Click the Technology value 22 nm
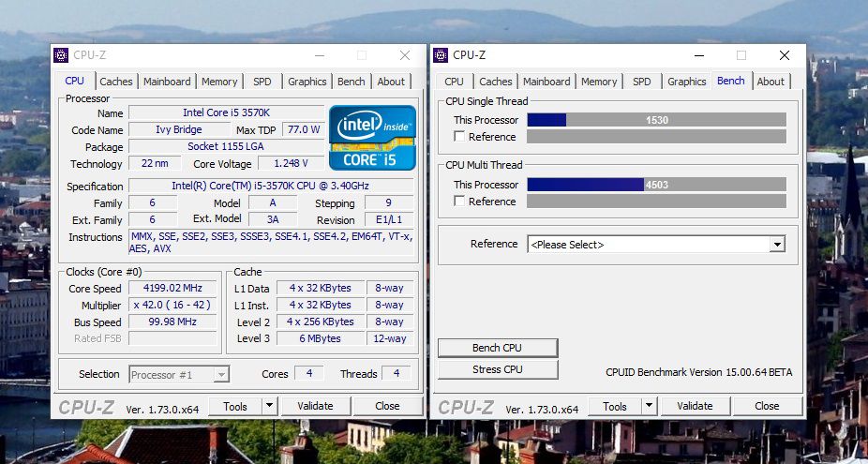This screenshot has width=868, height=464. pyautogui.click(x=155, y=163)
